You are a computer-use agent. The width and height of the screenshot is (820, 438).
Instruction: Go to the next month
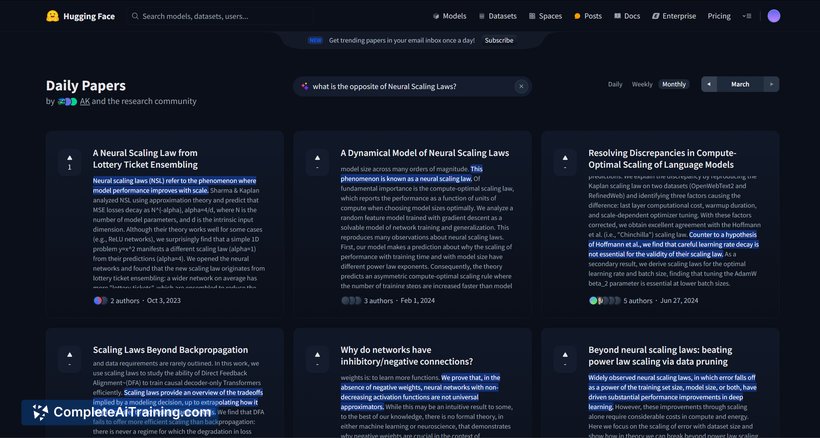(771, 84)
